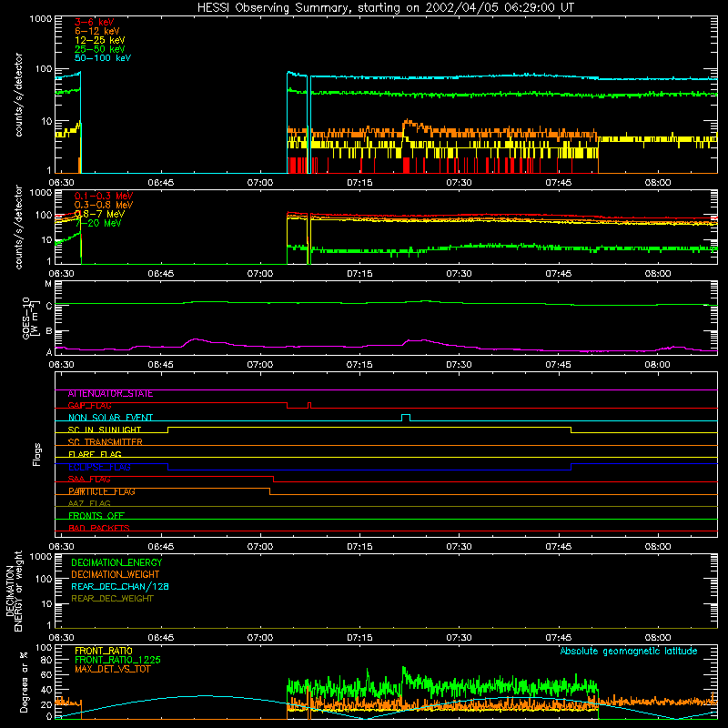Click the 07:45 time tick below decimation panel

coord(558,638)
